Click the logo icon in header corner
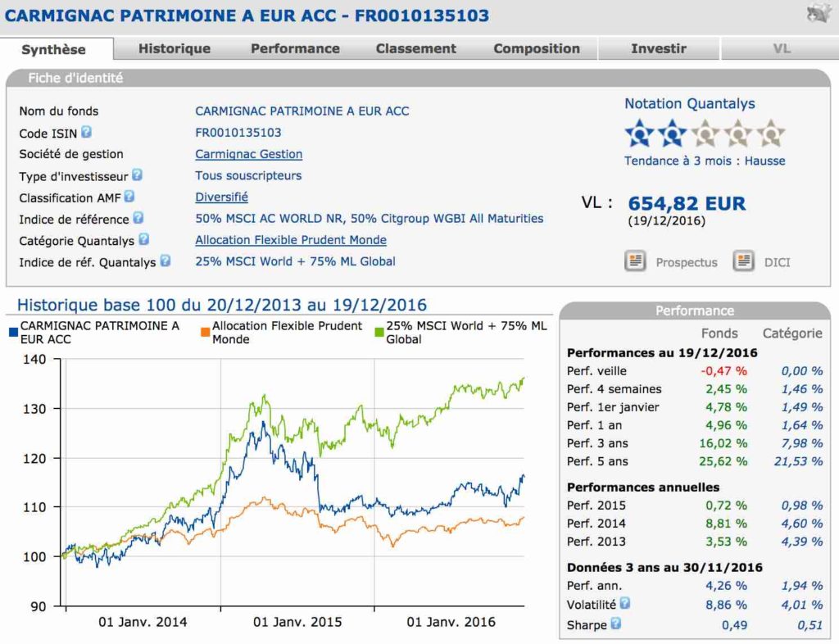Image resolution: width=839 pixels, height=644 pixels. pos(819,14)
